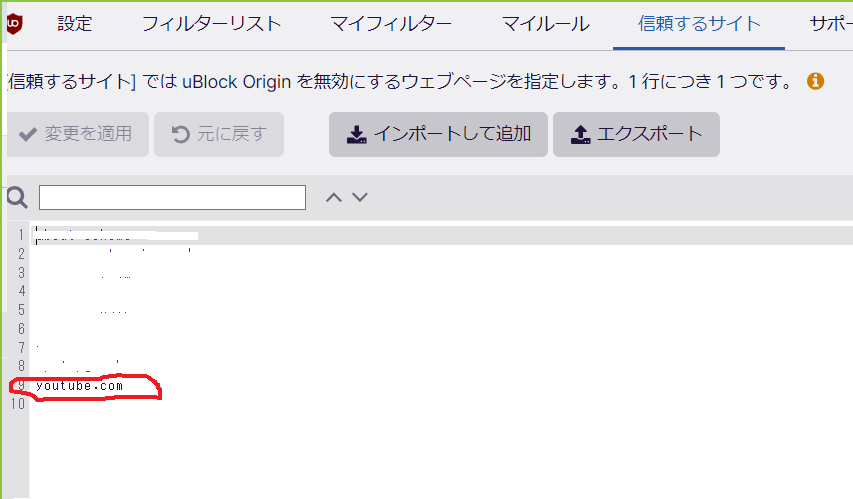Select the マイルール tab
This screenshot has height=499, width=853.
click(x=545, y=24)
